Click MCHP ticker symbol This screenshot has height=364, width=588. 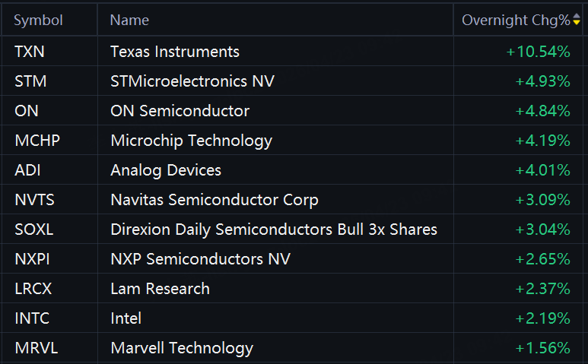pyautogui.click(x=37, y=141)
